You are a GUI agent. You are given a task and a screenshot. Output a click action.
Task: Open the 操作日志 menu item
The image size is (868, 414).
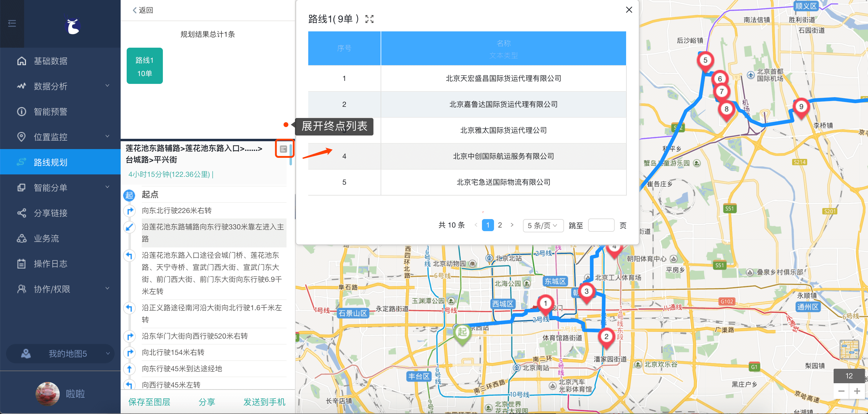coord(60,264)
